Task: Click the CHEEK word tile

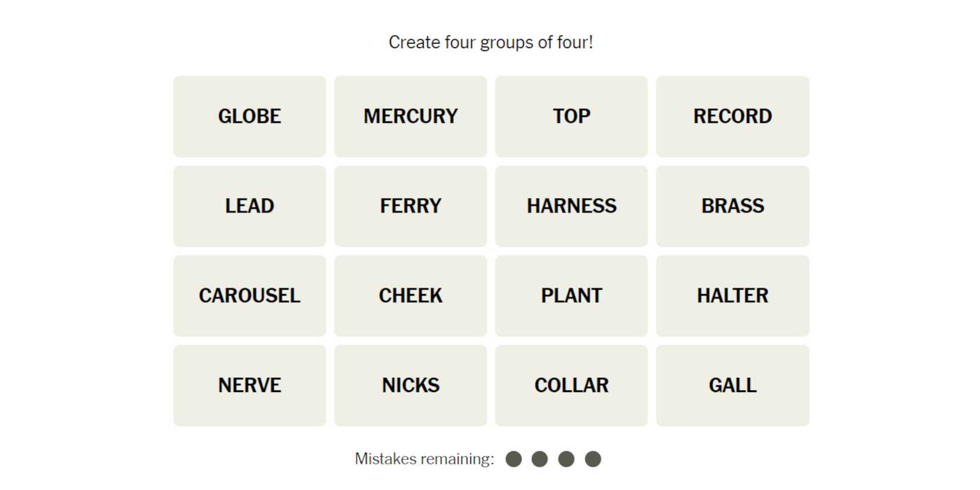Action: point(410,296)
